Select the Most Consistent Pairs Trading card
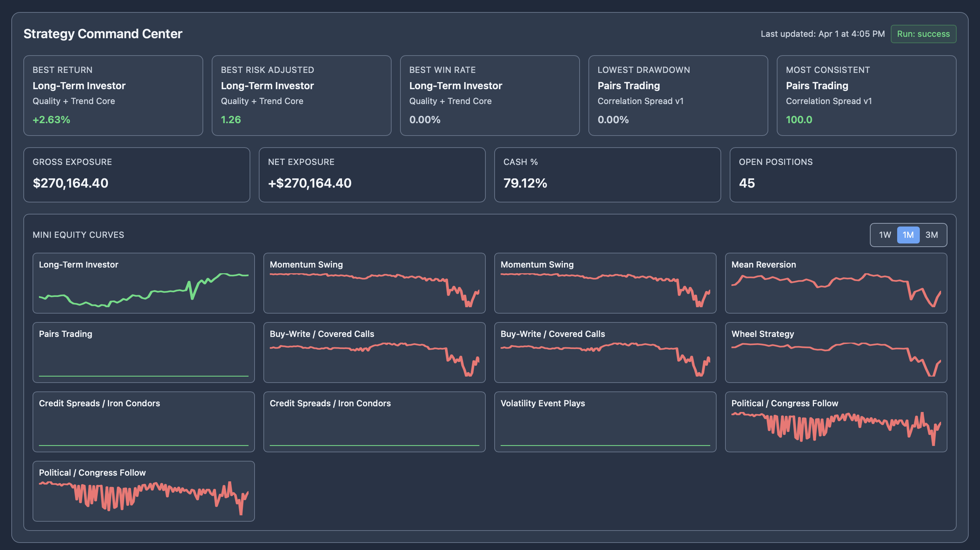The height and width of the screenshot is (550, 980). tap(866, 96)
